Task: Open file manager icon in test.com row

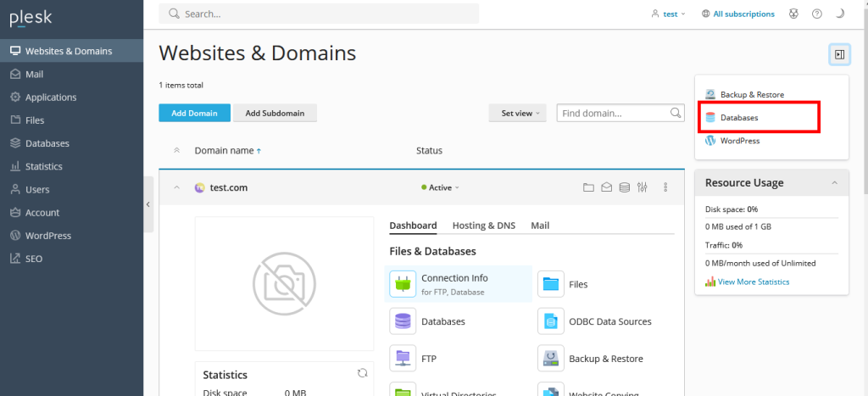Action: (x=588, y=187)
